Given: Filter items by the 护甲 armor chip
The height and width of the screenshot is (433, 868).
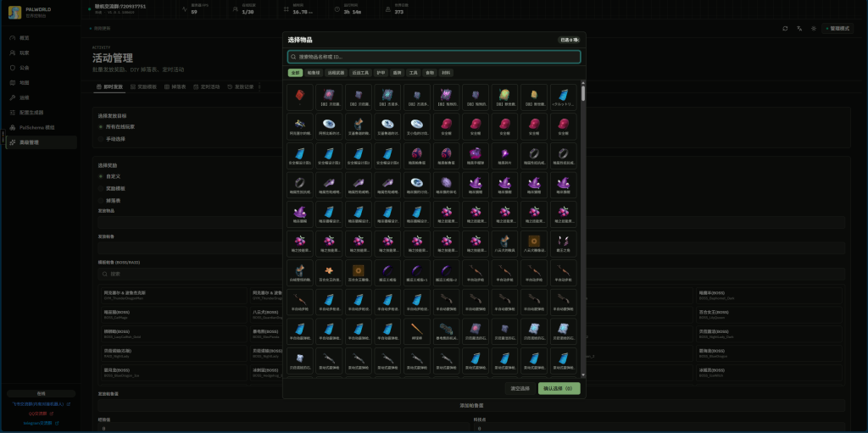Looking at the screenshot, I should tap(381, 73).
